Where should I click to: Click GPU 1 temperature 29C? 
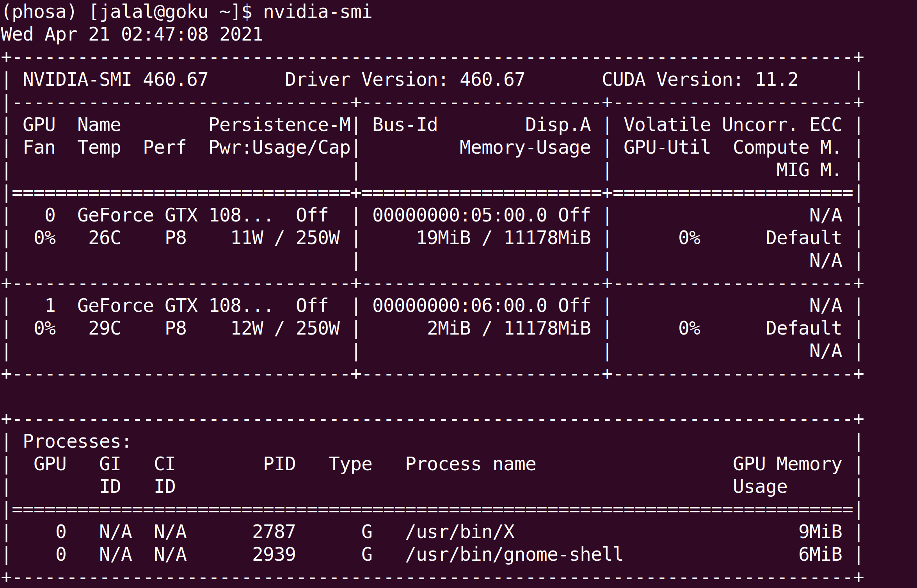tap(105, 328)
